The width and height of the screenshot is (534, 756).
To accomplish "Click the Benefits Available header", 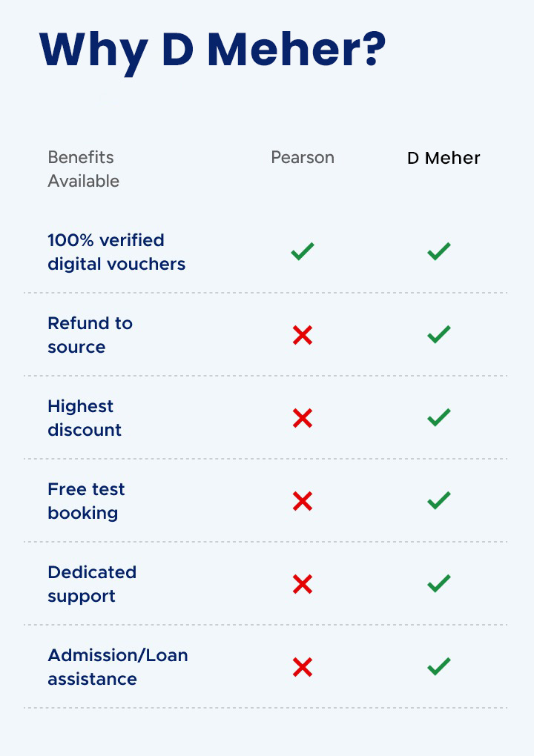I will [x=83, y=169].
